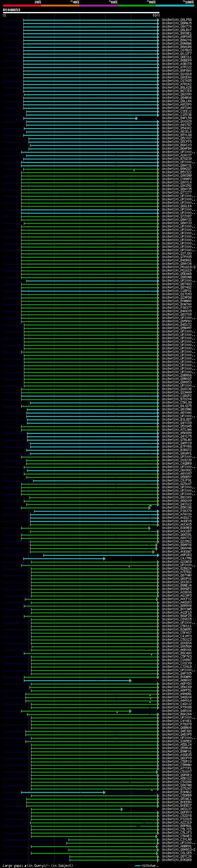The height and width of the screenshot is (868, 197).
Task: Select the UniRef100_Q4RXU4 label
Action: 177,711
